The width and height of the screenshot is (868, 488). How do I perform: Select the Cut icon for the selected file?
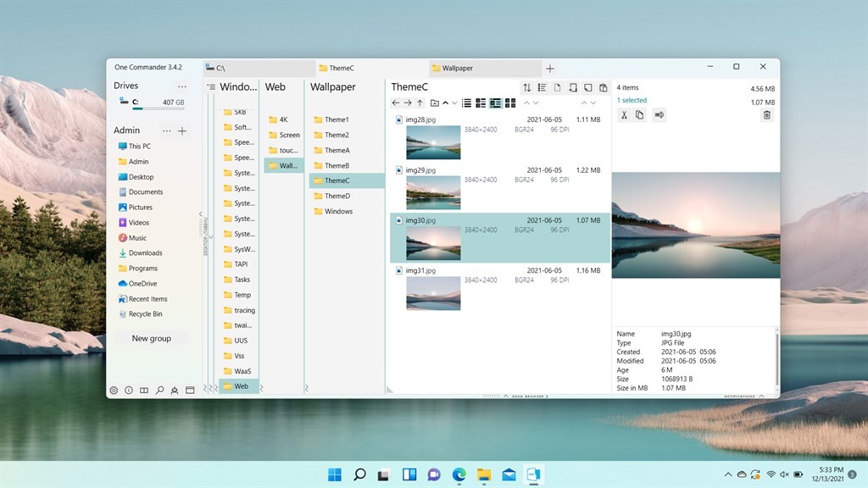(x=624, y=114)
